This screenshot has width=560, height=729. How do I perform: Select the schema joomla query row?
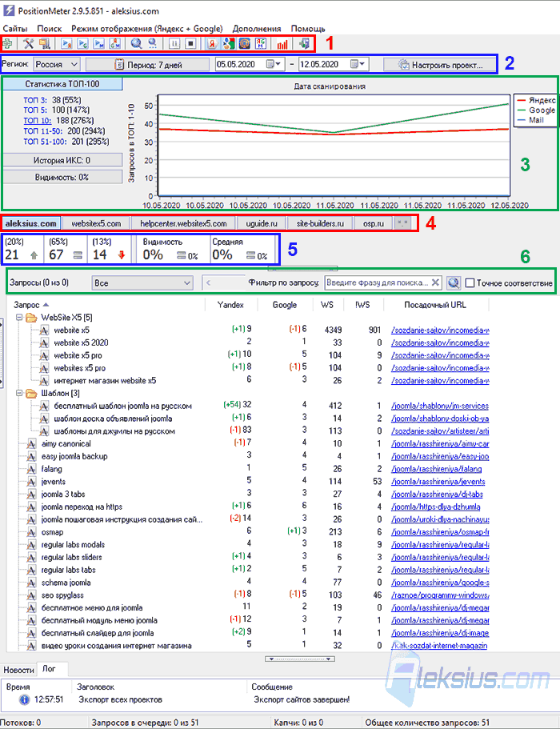click(x=66, y=583)
